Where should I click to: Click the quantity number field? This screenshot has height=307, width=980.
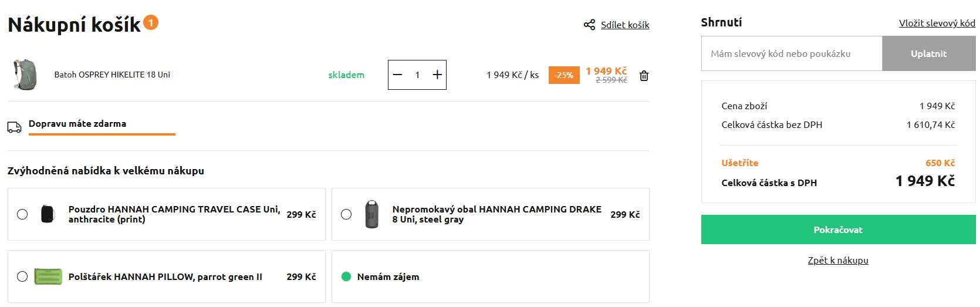(x=417, y=75)
